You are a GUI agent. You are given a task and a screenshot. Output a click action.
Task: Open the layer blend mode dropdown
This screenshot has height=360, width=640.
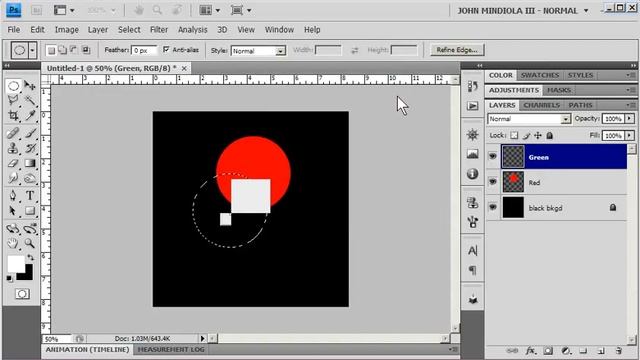pyautogui.click(x=529, y=119)
